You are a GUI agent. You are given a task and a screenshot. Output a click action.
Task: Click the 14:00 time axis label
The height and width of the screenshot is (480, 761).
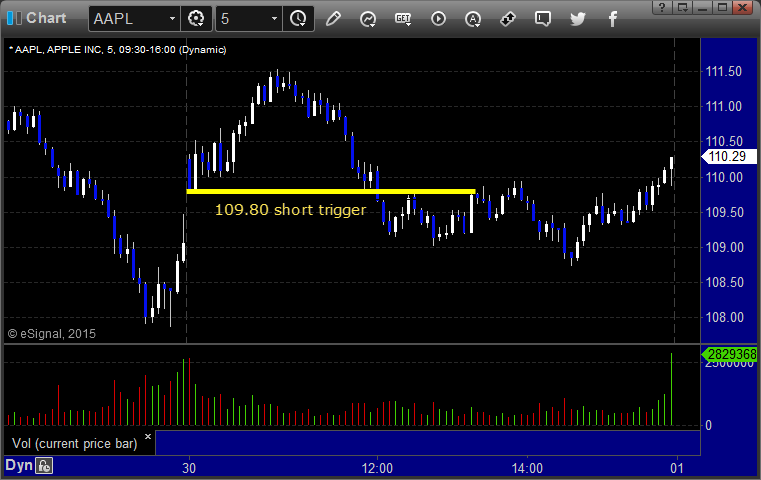pos(527,468)
